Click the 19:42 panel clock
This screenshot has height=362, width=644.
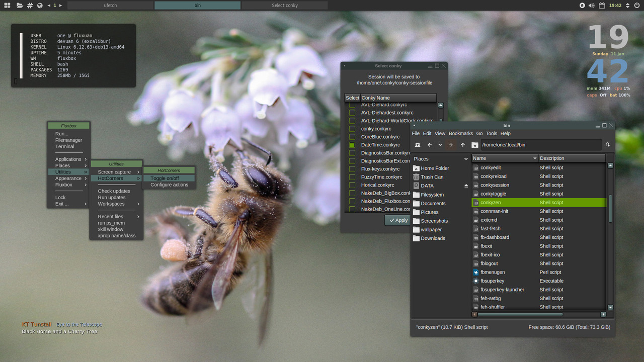[615, 6]
